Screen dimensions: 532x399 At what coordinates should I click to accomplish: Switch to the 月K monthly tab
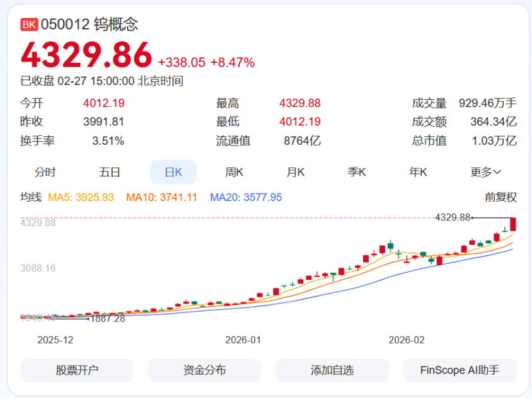[x=295, y=172]
